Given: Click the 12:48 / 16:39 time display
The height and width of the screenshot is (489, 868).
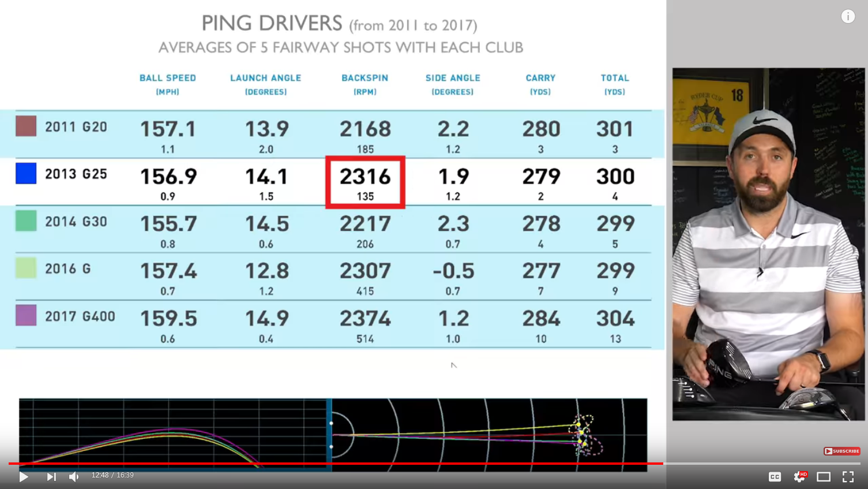Looking at the screenshot, I should point(112,475).
